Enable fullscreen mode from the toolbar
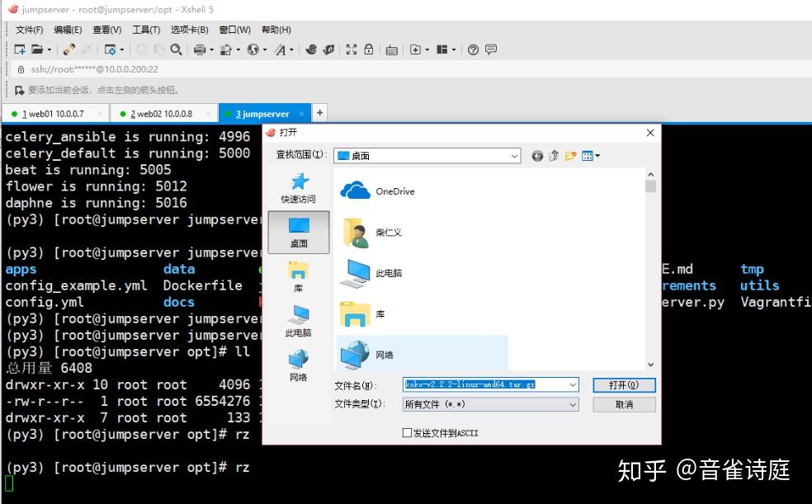 (x=353, y=49)
